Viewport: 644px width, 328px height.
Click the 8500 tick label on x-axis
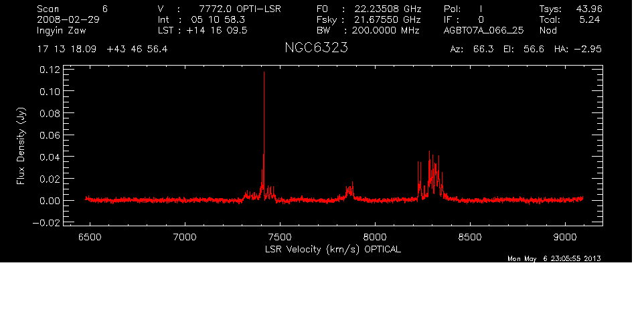point(470,237)
